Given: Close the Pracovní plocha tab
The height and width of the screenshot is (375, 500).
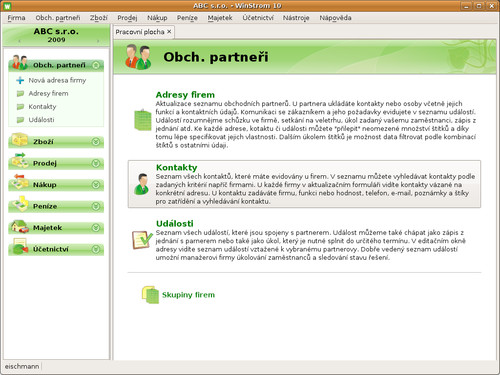Looking at the screenshot, I should click(x=169, y=32).
